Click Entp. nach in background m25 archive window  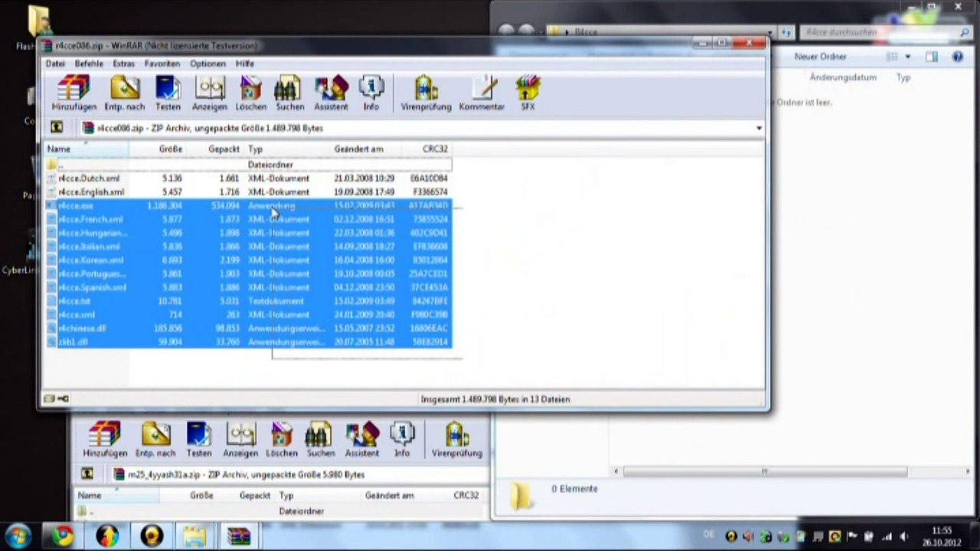[x=155, y=439]
